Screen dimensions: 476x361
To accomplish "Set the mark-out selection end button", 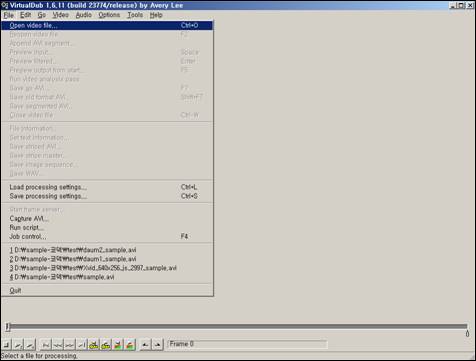I will (x=157, y=344).
